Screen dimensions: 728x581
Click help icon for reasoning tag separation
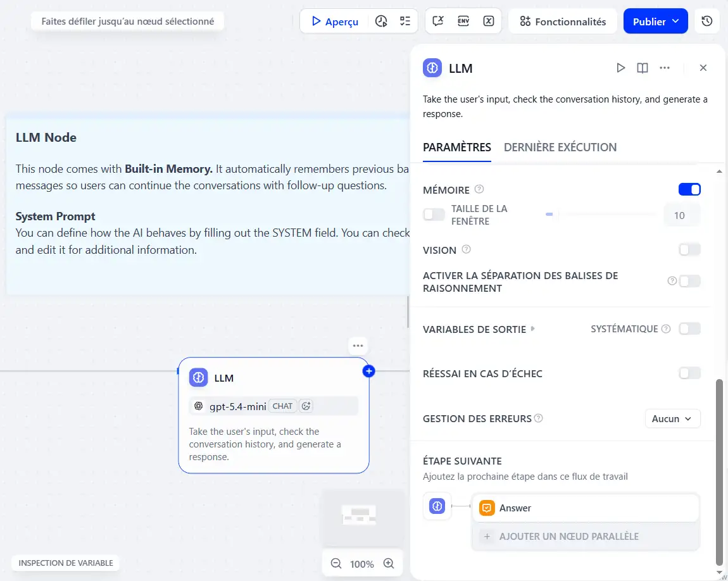(x=672, y=281)
